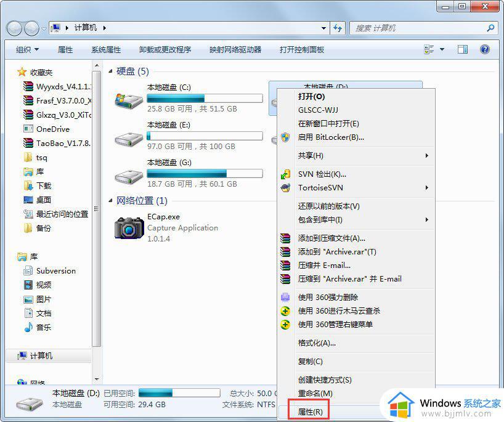Open 音乐 music library

38,328
